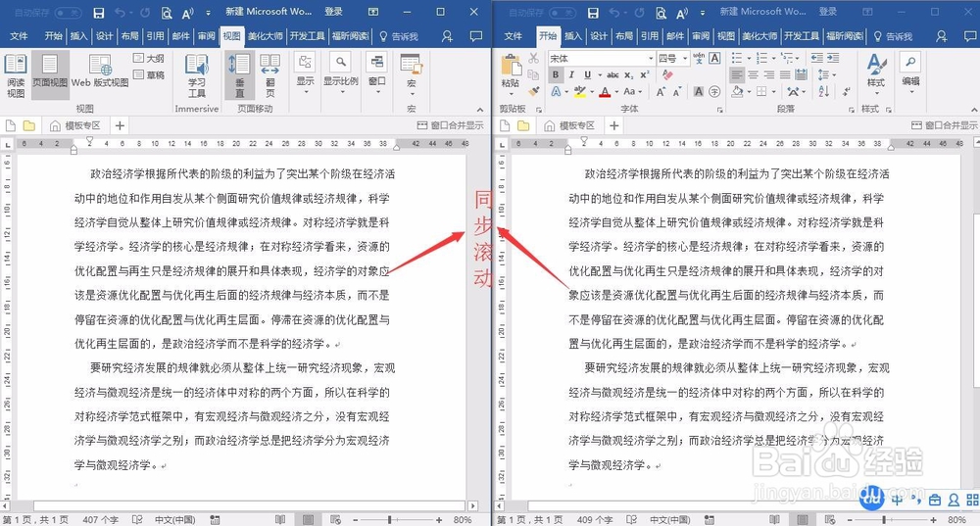Open 插入 tab in left window
Image resolution: width=980 pixels, height=526 pixels.
coord(78,36)
